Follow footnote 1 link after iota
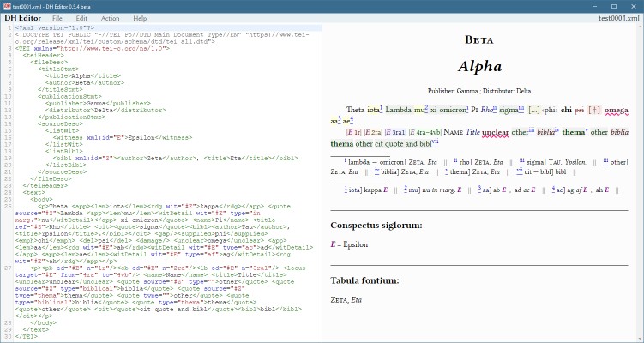The image size is (644, 343). (x=381, y=108)
